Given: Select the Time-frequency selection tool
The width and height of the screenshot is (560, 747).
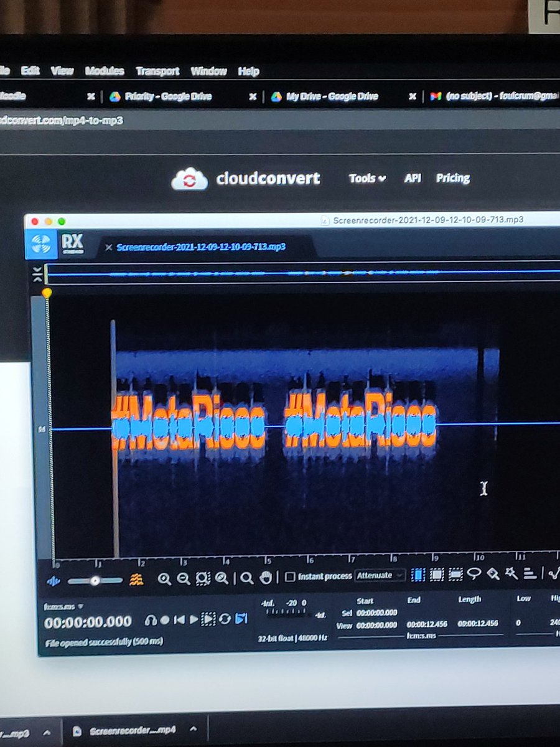Looking at the screenshot, I should pos(437,575).
